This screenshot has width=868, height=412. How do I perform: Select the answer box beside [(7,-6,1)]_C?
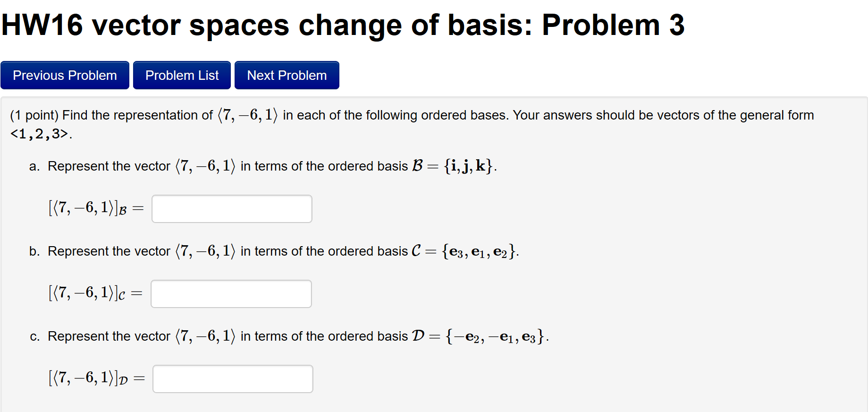231,293
